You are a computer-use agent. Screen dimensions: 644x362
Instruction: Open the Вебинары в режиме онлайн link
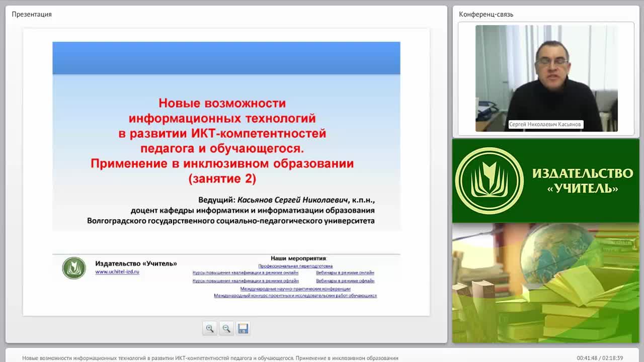pos(345,273)
